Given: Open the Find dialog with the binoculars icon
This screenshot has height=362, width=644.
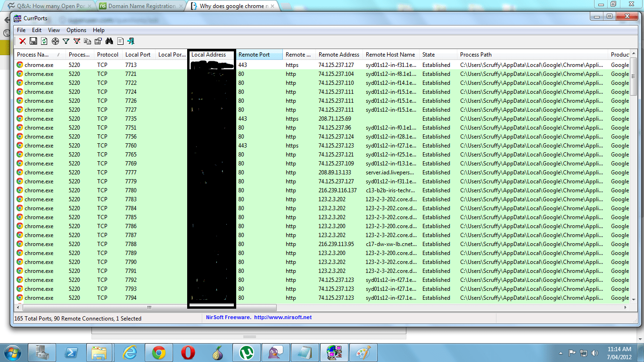Looking at the screenshot, I should click(x=109, y=41).
